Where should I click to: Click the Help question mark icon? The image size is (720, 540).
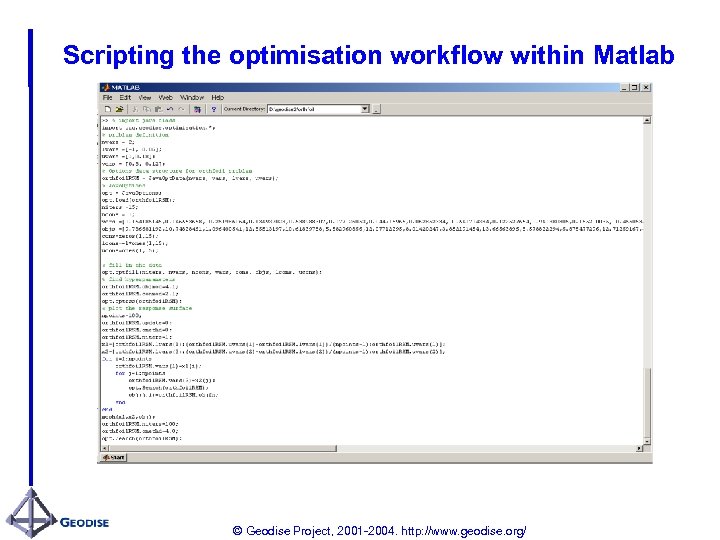coord(214,109)
